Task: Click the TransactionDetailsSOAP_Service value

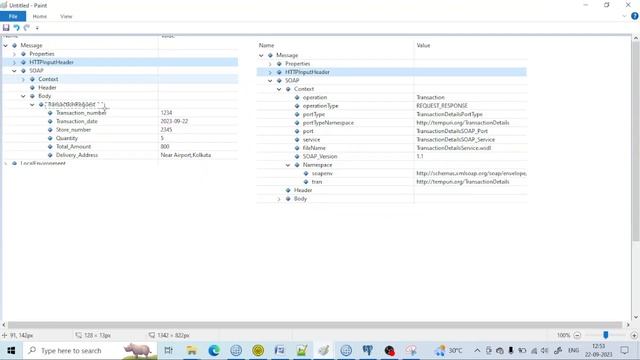Action: (456, 140)
